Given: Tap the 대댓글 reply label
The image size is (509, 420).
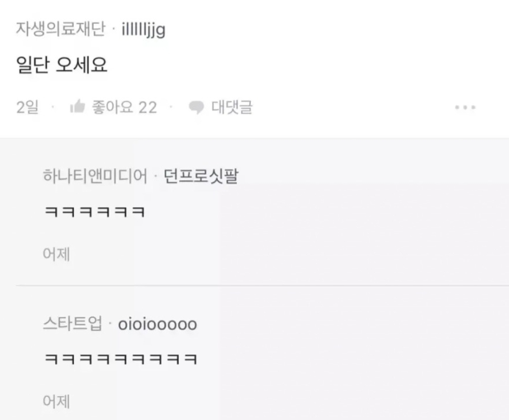Looking at the screenshot, I should [232, 107].
